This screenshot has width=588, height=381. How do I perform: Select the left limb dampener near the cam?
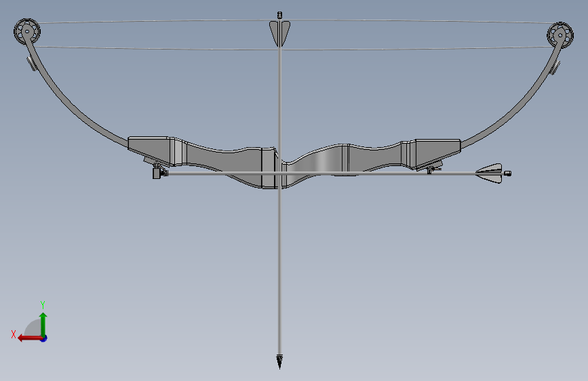pos(31,63)
